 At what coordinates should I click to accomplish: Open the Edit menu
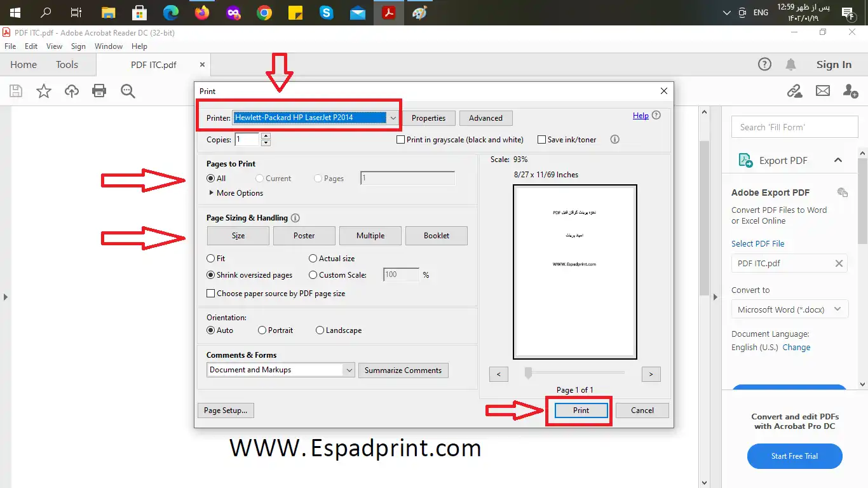pyautogui.click(x=31, y=46)
